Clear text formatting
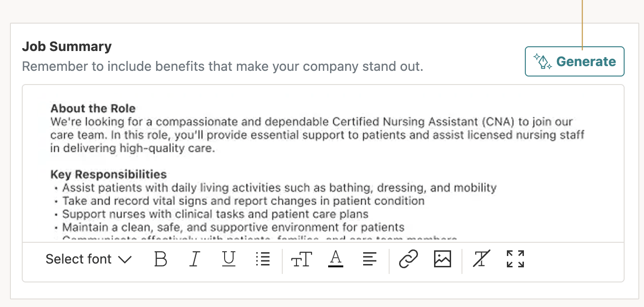Screen dimensions: 644x307 [481, 259]
